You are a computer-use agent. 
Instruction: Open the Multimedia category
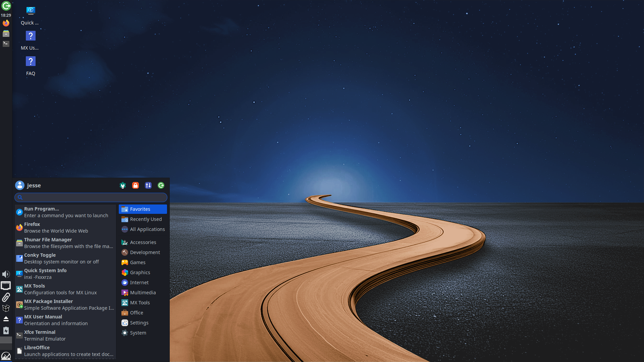[143, 293]
